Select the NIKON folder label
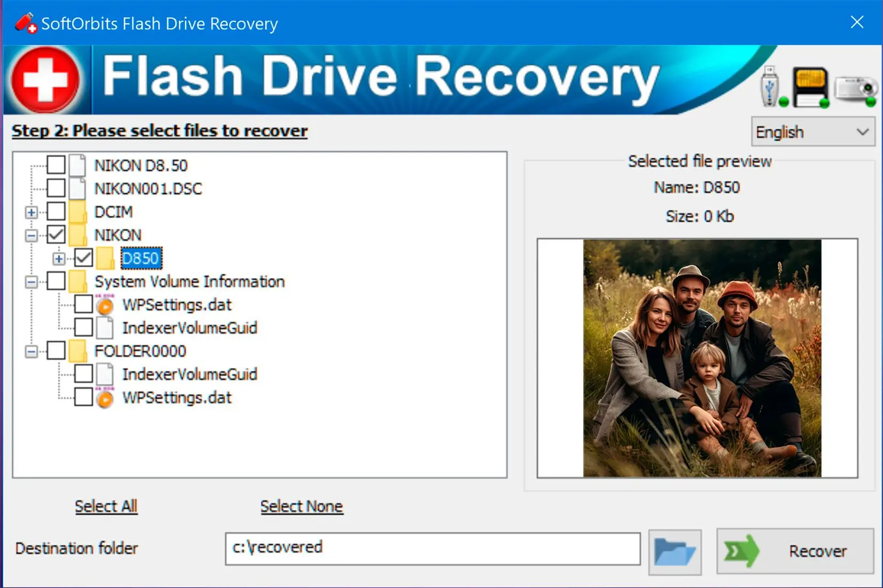 click(x=118, y=235)
